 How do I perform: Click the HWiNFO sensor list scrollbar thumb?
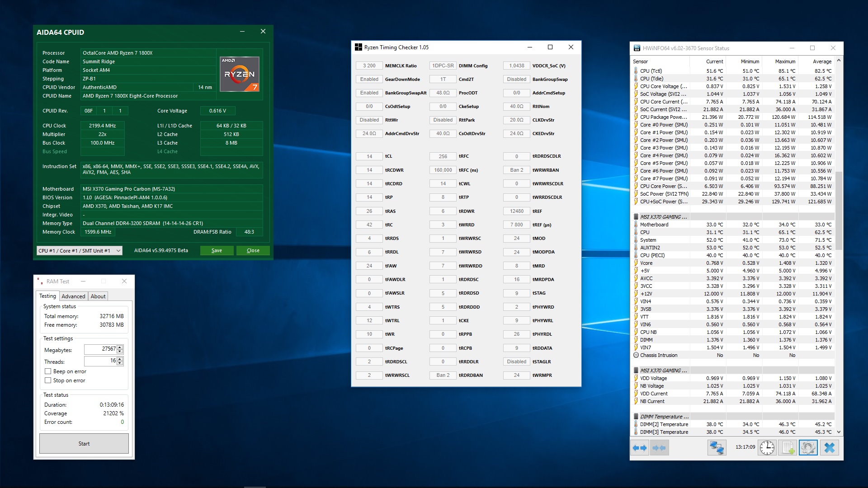[x=839, y=210]
